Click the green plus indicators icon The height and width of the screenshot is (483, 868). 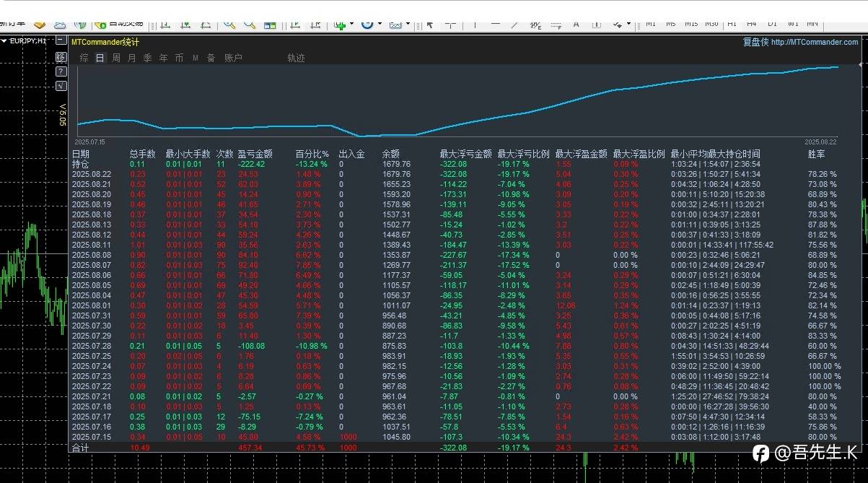340,25
